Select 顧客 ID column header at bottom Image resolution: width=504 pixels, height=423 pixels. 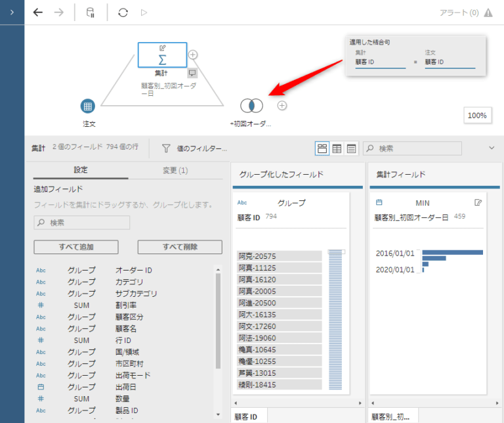coord(249,416)
